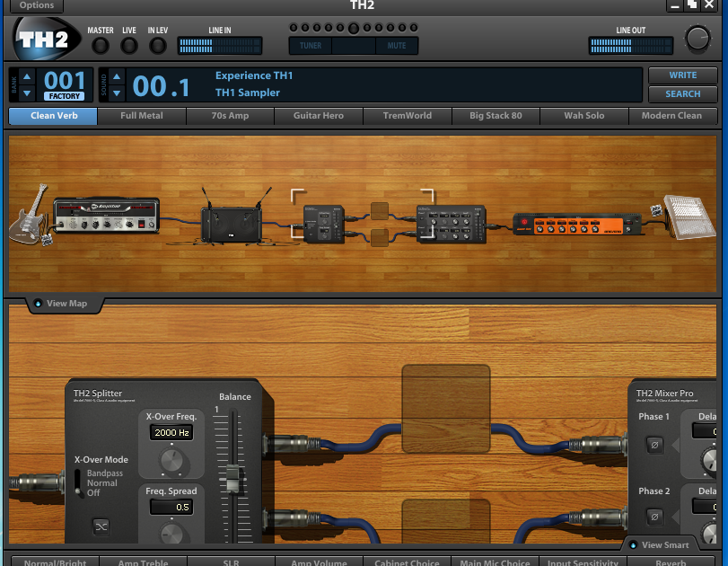
Task: Click the Amp Treble smart control
Action: tap(143, 562)
